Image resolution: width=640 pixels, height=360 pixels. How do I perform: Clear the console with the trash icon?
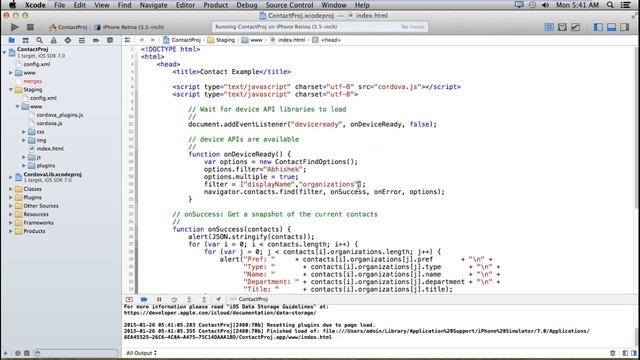613,353
